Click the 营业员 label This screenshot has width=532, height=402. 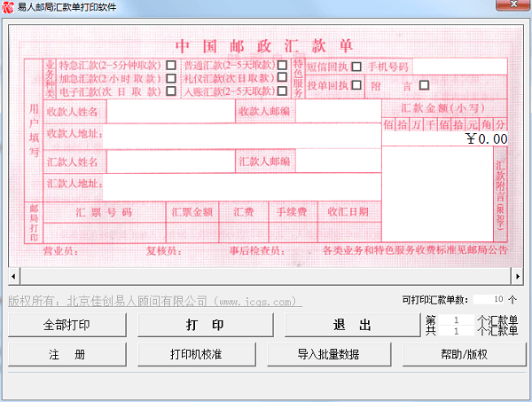[60, 251]
